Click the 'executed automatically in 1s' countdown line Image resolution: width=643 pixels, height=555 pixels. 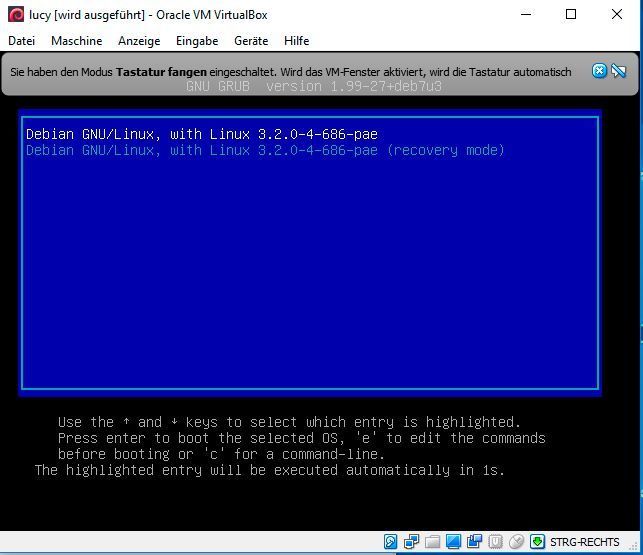pos(269,470)
